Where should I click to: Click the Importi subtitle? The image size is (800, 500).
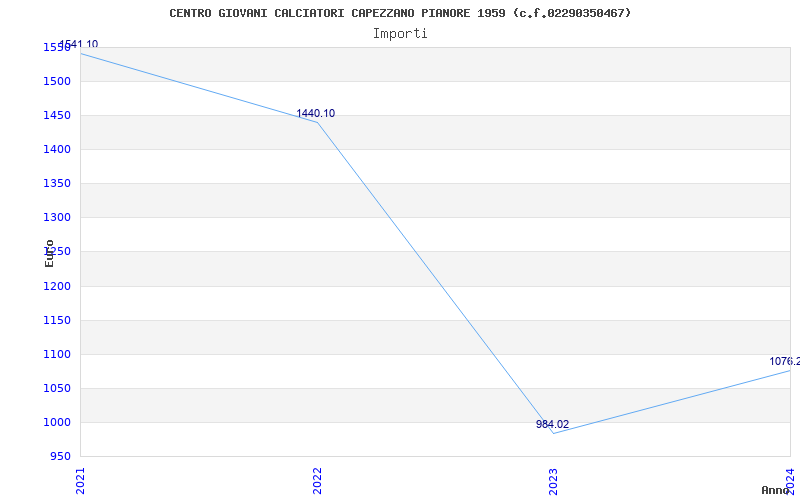pyautogui.click(x=400, y=34)
